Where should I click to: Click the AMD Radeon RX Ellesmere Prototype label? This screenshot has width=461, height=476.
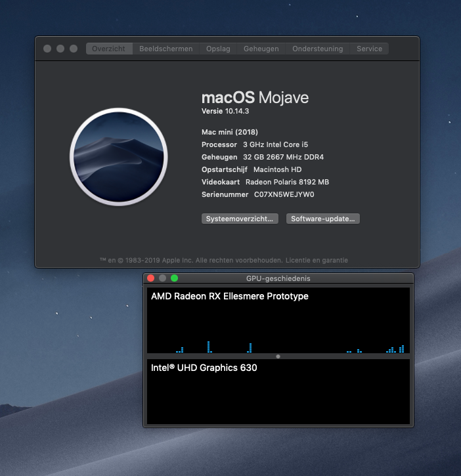point(230,296)
